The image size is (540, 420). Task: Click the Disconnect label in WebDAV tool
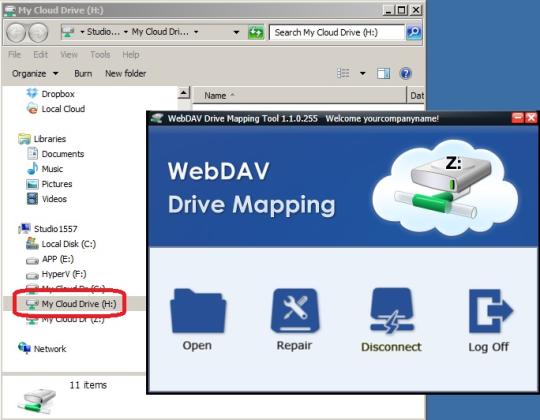[x=391, y=347]
